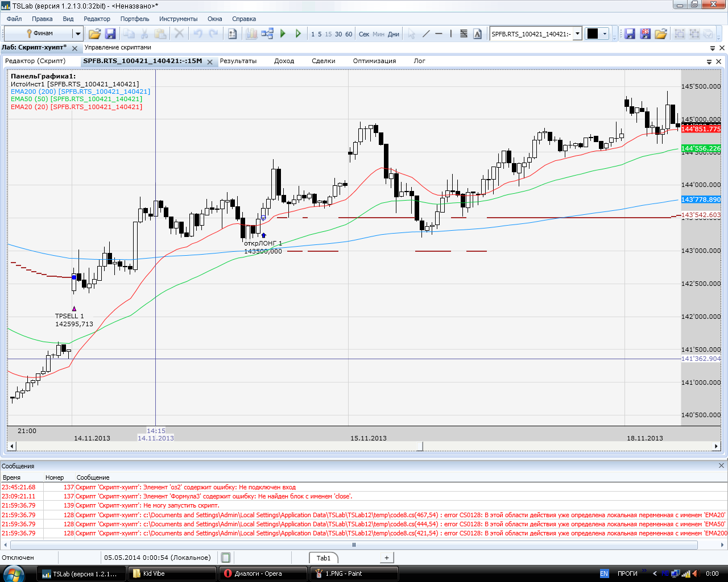The width and height of the screenshot is (728, 582).
Task: Select the diagonal line drawing tool
Action: click(x=426, y=34)
